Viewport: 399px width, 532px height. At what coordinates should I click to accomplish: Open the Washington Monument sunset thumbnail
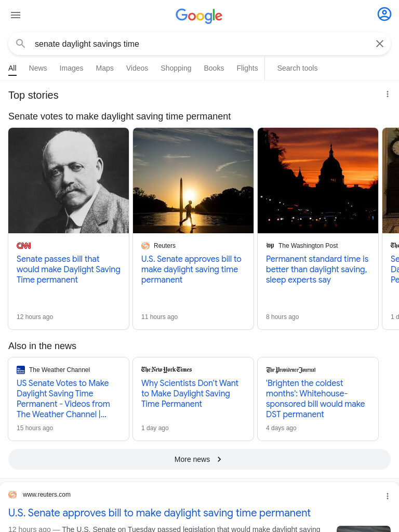click(193, 180)
